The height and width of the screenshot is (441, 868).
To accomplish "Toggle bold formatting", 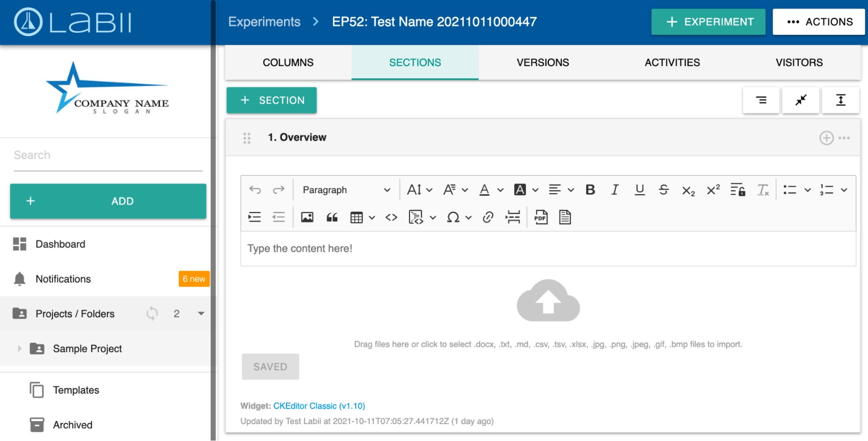I will click(x=590, y=190).
